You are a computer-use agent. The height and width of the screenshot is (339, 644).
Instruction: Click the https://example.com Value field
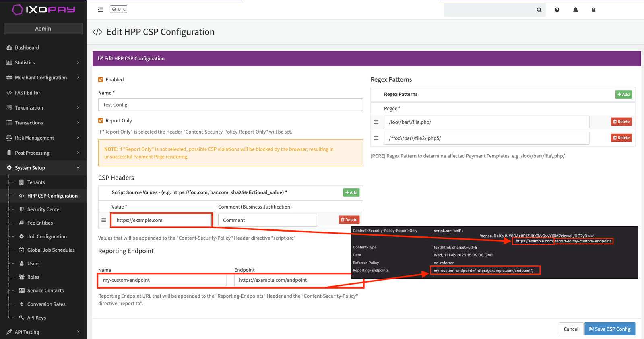161,220
